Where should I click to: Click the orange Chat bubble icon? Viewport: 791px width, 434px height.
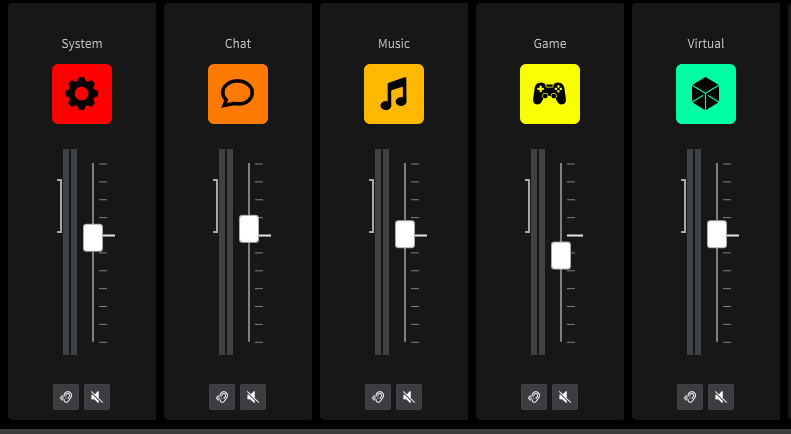coord(238,94)
